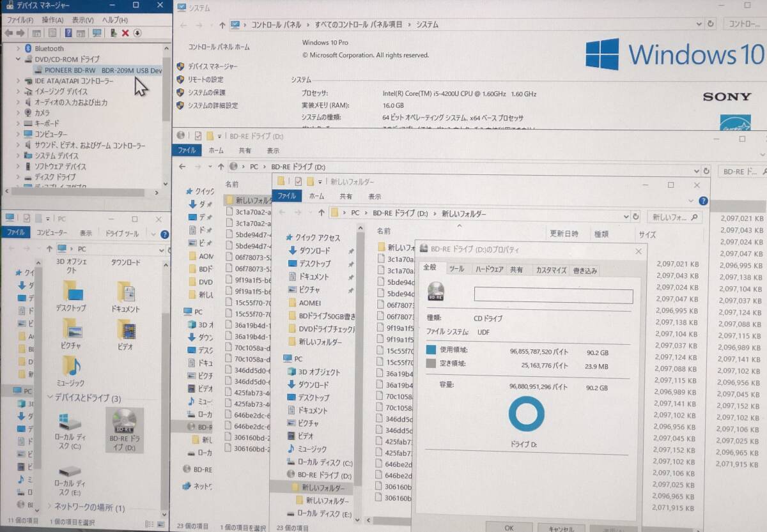The height and width of the screenshot is (532, 767).
Task: Expand the カメラ node in Device Manager
Action: [18, 112]
